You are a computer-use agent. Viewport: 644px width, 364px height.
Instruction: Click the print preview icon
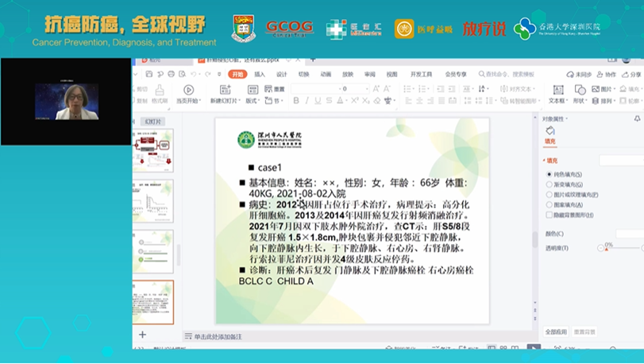coord(182,74)
